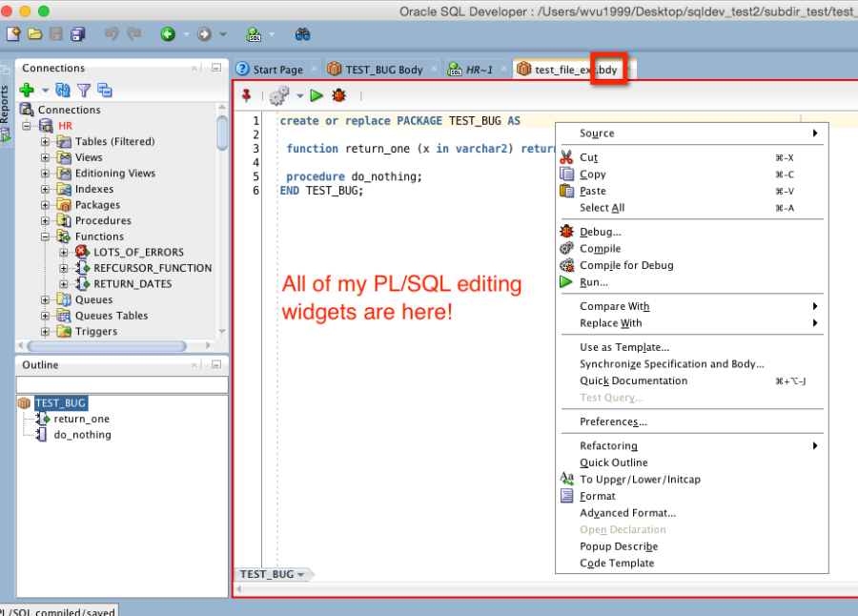Choose Format from the context menu
The image size is (858, 616).
(x=692, y=496)
